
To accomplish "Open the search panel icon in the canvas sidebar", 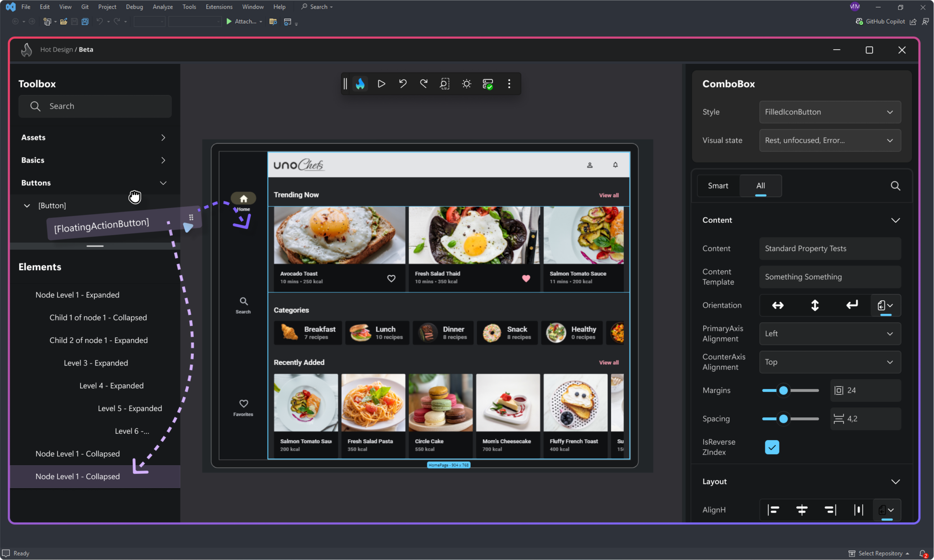I will pyautogui.click(x=243, y=301).
